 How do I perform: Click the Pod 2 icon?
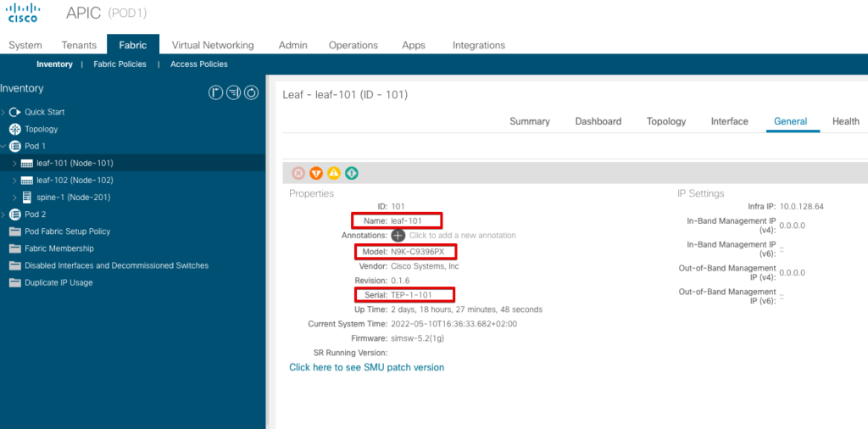coord(15,214)
